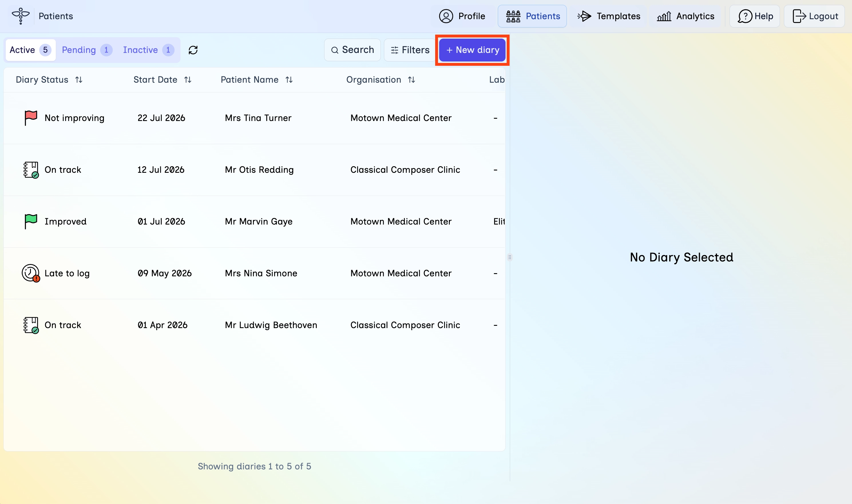Click the Organisation column header
This screenshot has width=852, height=504.
click(x=374, y=80)
